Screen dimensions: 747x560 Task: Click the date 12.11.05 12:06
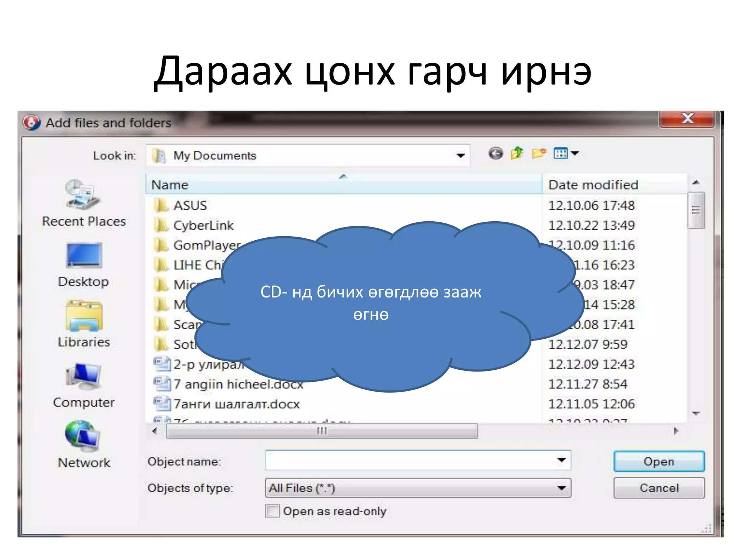tap(591, 404)
